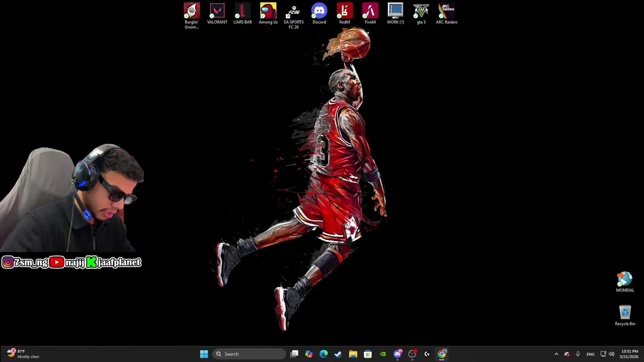Select the FiveM desktop shortcut
The height and width of the screenshot is (362, 644).
tap(370, 14)
